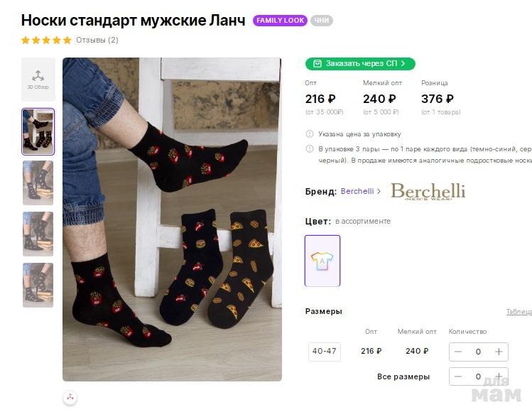Decrease quantity for size 40-47 with minus
Viewport: 532px width, 412px height.
(x=458, y=352)
